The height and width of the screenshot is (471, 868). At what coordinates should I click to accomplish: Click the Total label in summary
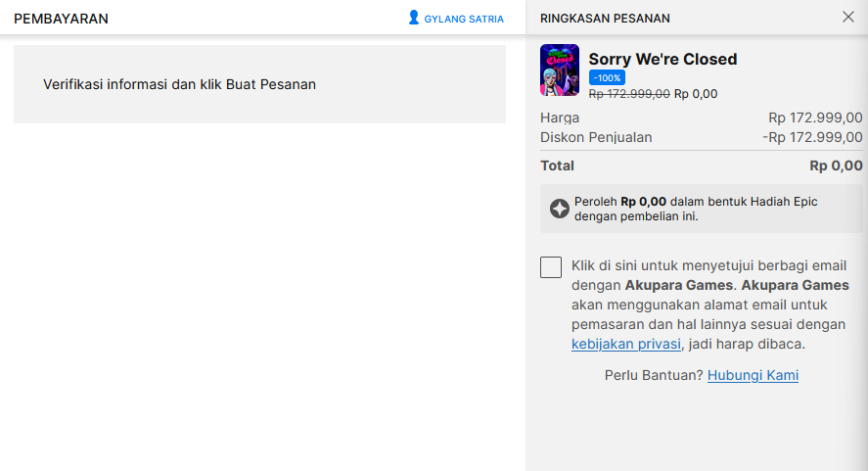557,165
